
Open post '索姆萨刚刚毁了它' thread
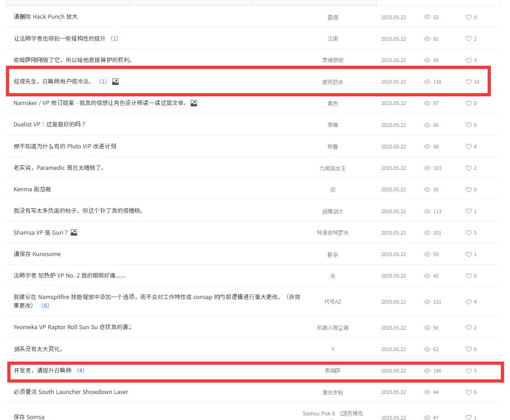[73, 60]
